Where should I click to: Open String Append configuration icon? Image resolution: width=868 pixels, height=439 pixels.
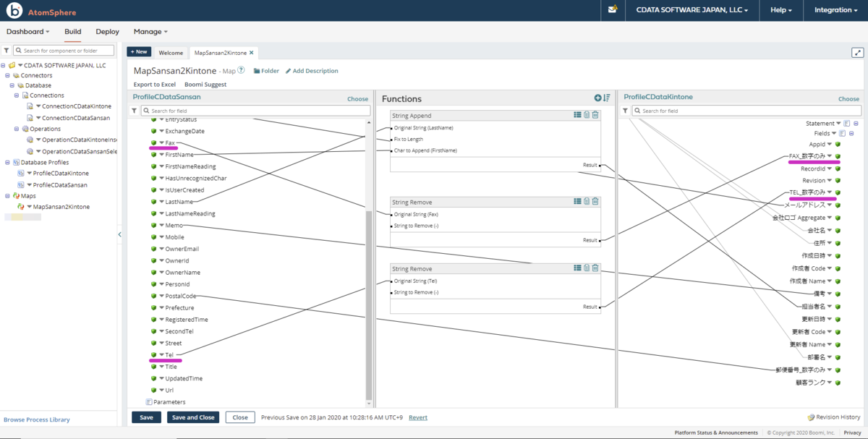tap(577, 115)
